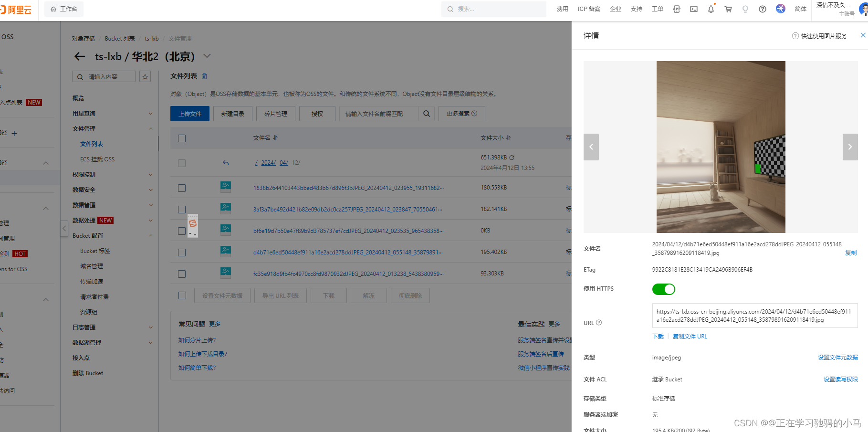This screenshot has width=868, height=432.
Task: Click the image preview thumbnail in details
Action: click(x=721, y=147)
